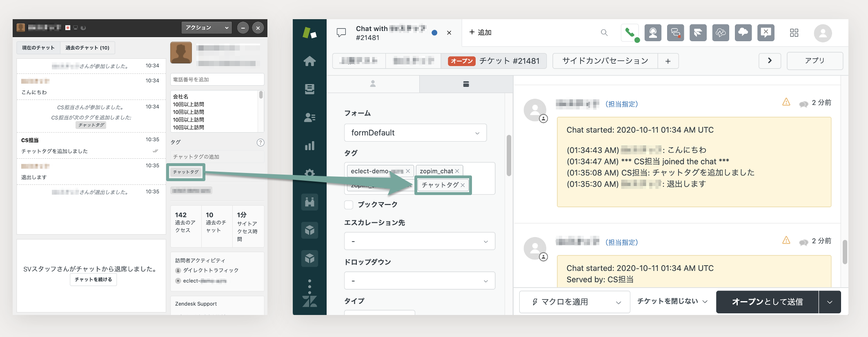The width and height of the screenshot is (868, 337).
Task: Close the Chat #21481 tab
Action: (449, 33)
